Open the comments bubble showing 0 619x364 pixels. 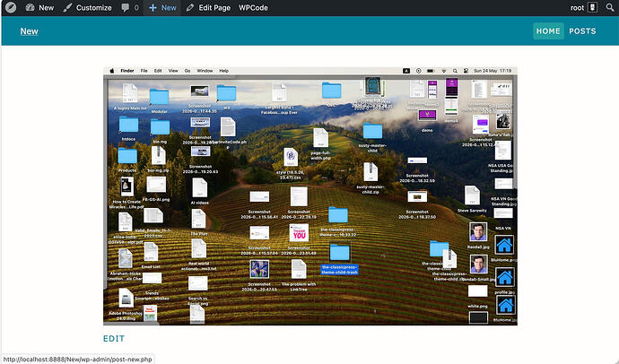pos(130,7)
